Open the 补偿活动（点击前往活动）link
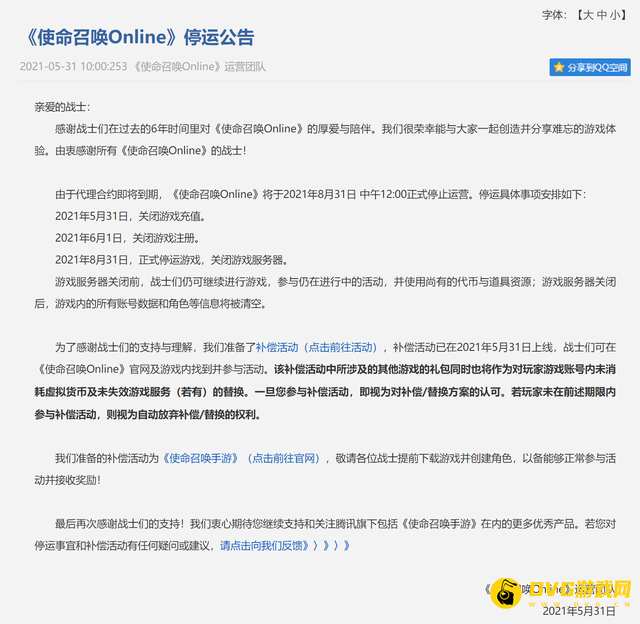 (316, 347)
